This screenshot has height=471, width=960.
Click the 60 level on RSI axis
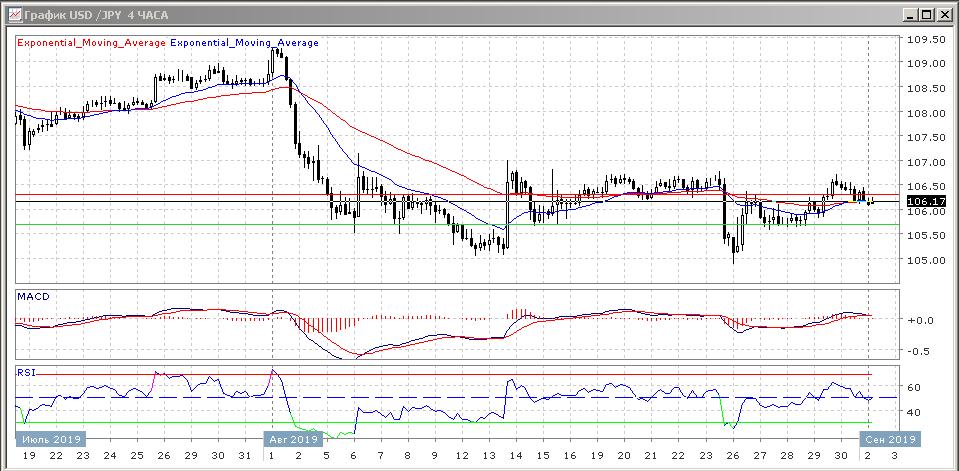click(914, 388)
